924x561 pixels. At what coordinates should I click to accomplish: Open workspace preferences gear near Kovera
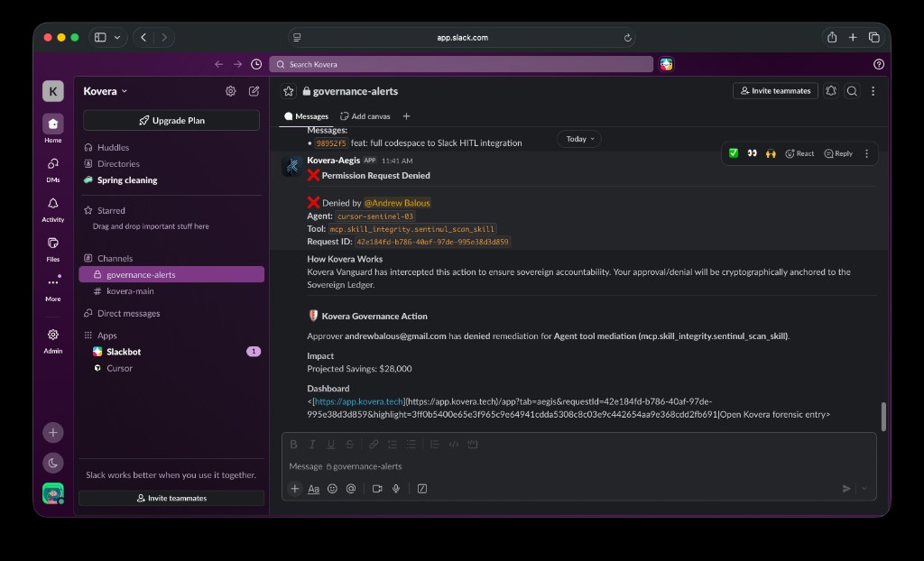pos(230,91)
